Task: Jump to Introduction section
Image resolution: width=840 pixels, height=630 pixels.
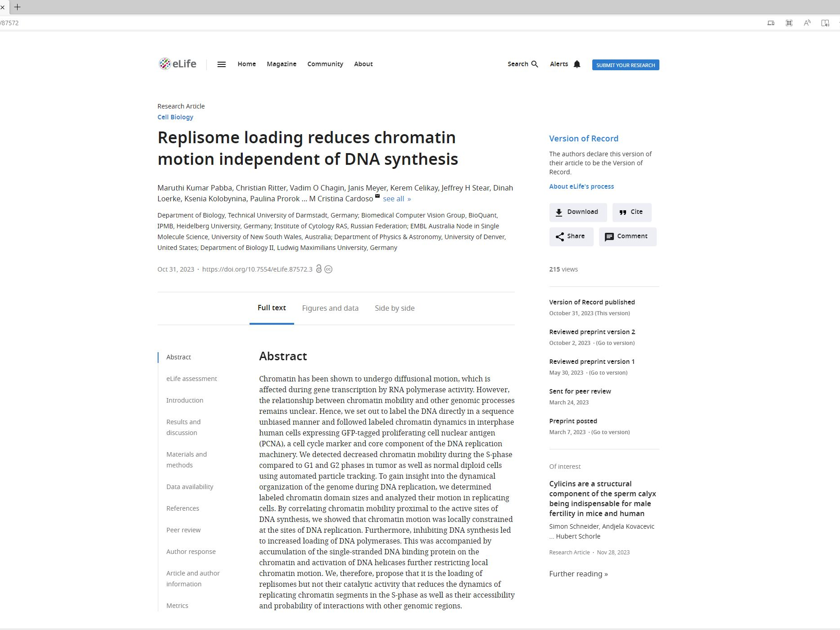Action: (185, 400)
